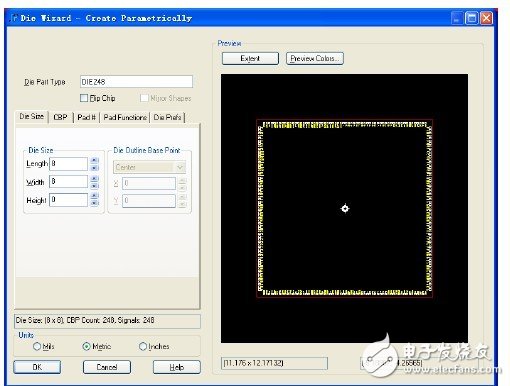The image size is (510, 386).
Task: Click the Die Wizard title bar icon
Action: click(14, 18)
